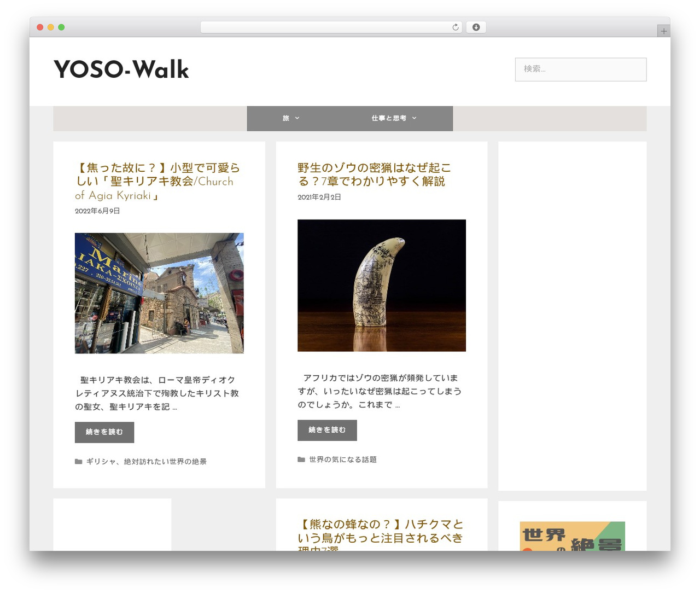Click 続きを読む under the 聖キリアキ教会 post
Image resolution: width=700 pixels, height=593 pixels.
[x=104, y=432]
